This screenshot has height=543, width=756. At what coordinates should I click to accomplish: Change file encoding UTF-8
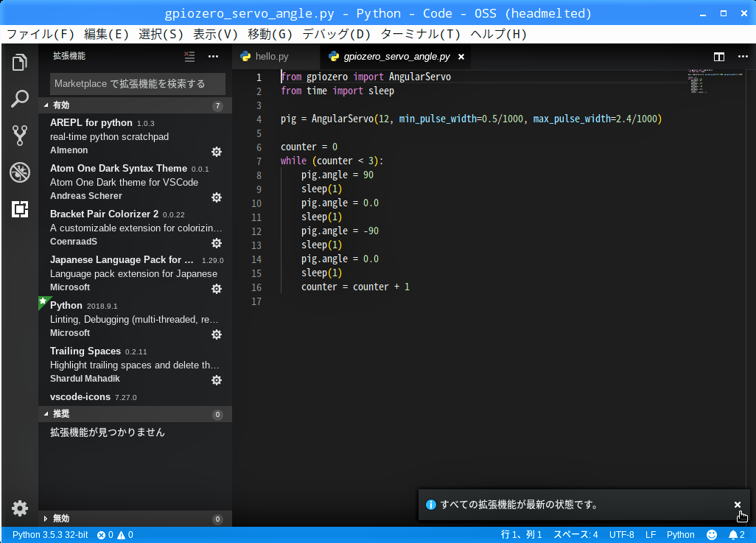[x=621, y=535]
